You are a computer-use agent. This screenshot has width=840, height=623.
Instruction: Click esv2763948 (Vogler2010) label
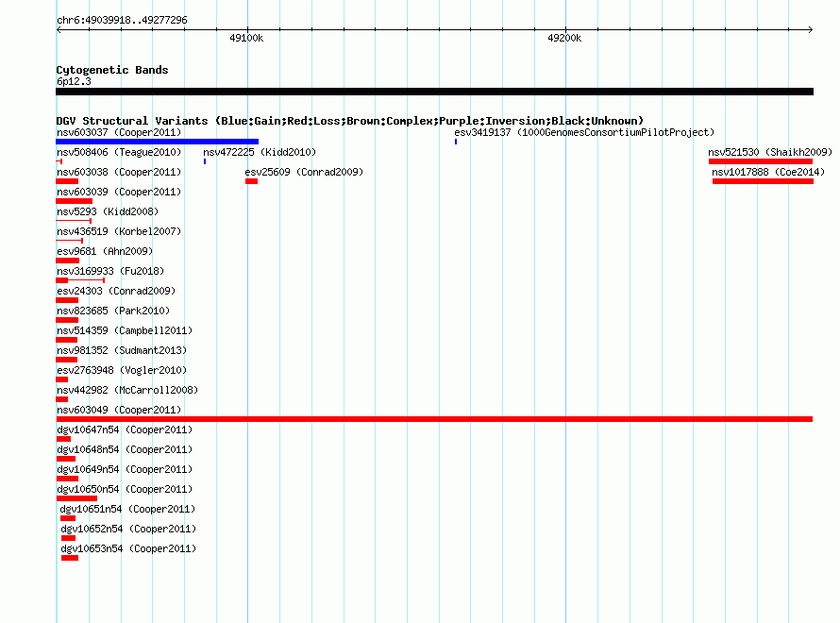pyautogui.click(x=122, y=370)
